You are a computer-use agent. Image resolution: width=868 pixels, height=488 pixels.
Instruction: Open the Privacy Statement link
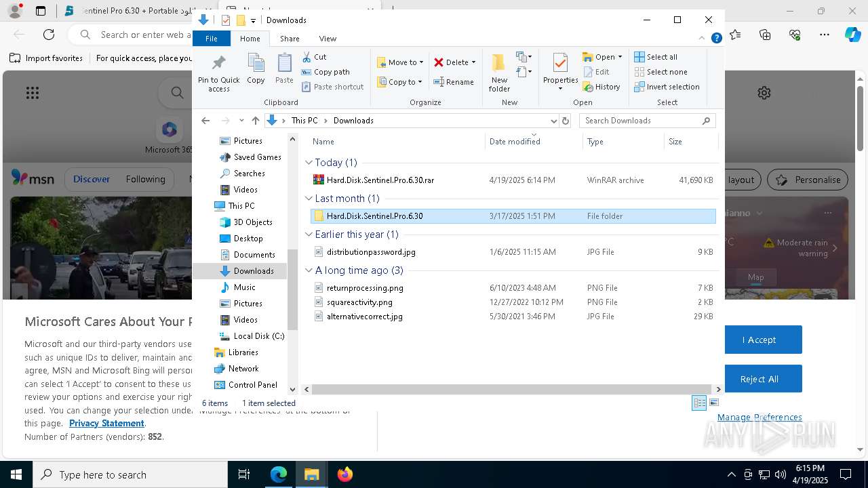tap(106, 423)
